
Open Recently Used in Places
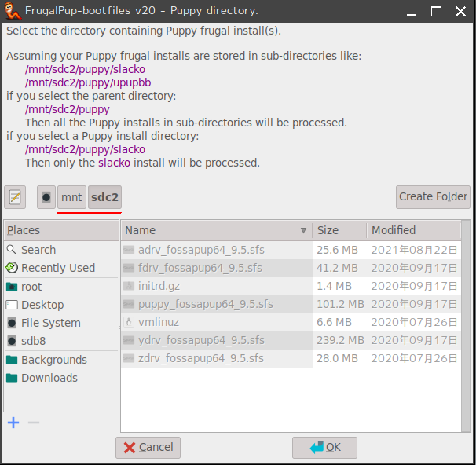click(57, 268)
